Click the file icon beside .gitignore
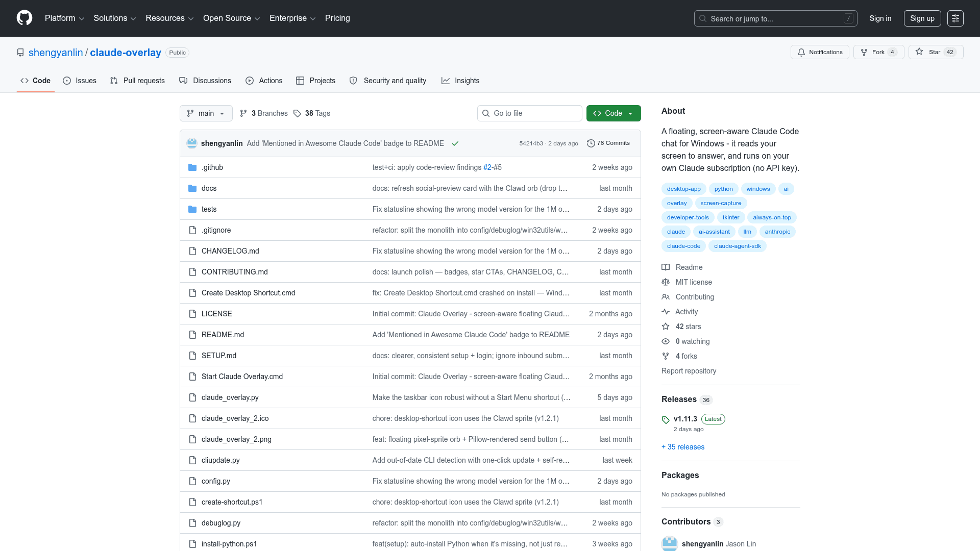This screenshot has width=980, height=551. [192, 230]
